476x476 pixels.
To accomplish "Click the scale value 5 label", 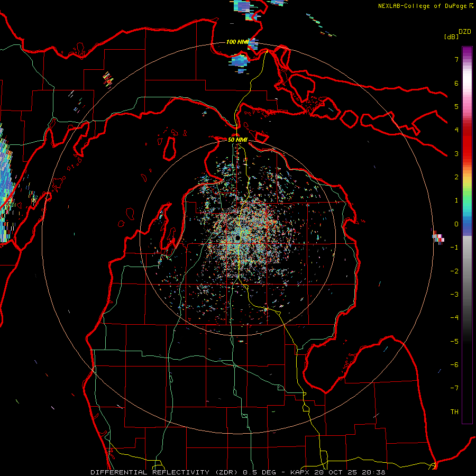I will click(456, 106).
